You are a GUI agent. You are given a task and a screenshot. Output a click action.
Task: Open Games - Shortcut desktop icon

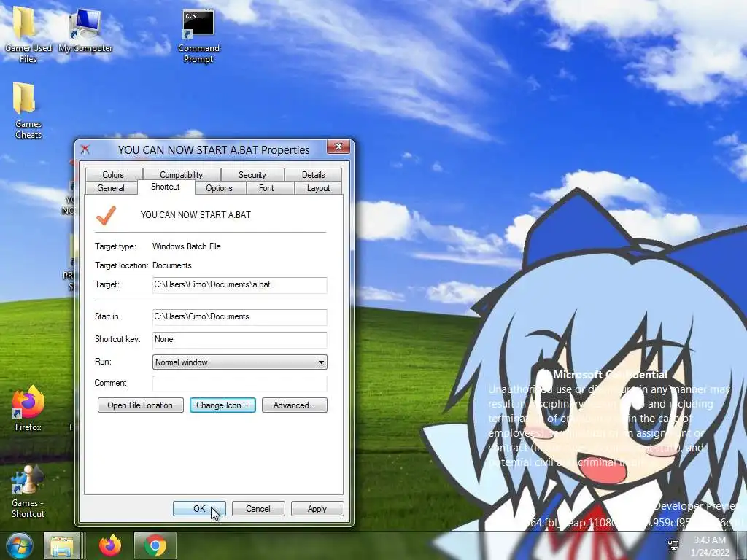click(x=28, y=492)
